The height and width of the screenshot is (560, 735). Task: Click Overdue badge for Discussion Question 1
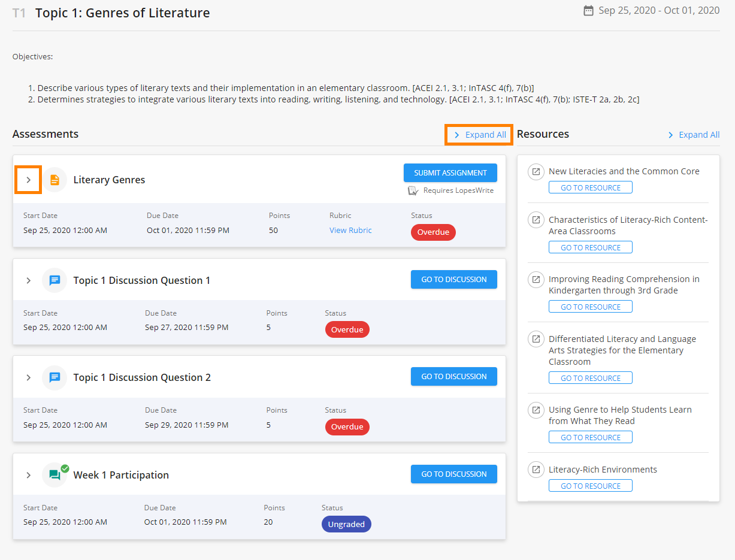click(347, 329)
